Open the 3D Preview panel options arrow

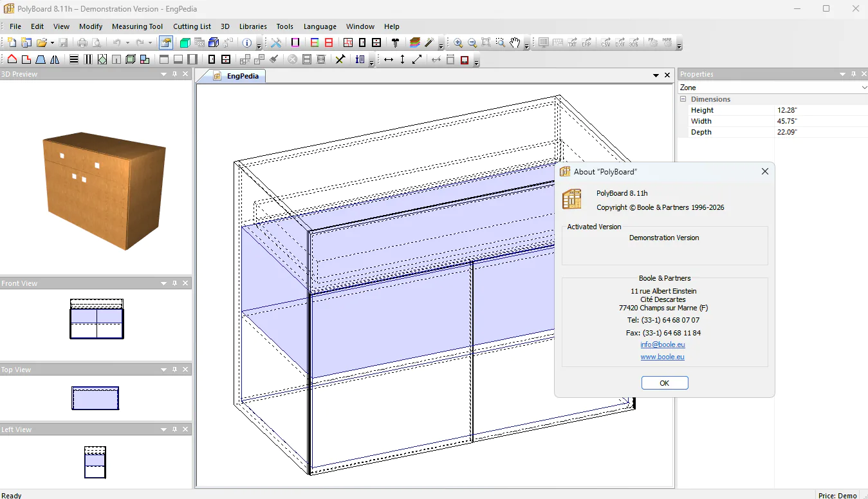tap(164, 74)
